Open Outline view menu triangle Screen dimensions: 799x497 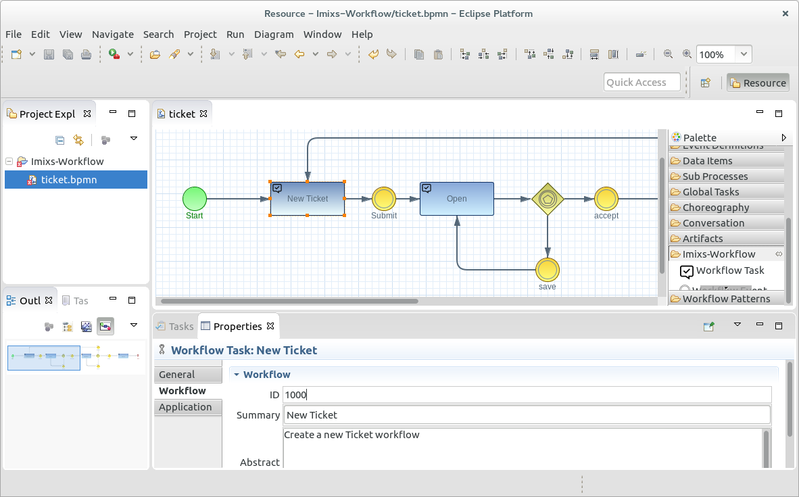coord(134,325)
